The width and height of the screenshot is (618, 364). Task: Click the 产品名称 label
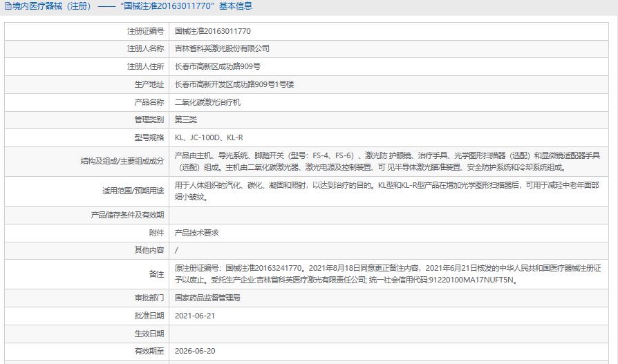pyautogui.click(x=149, y=102)
